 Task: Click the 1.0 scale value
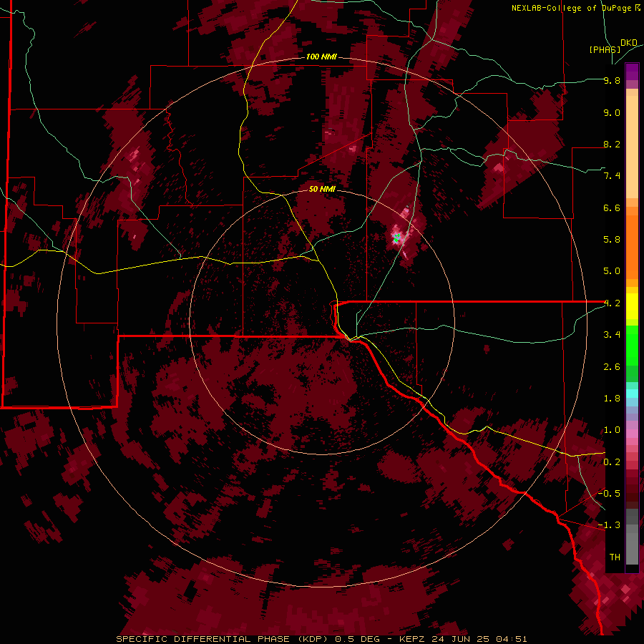[x=612, y=430]
